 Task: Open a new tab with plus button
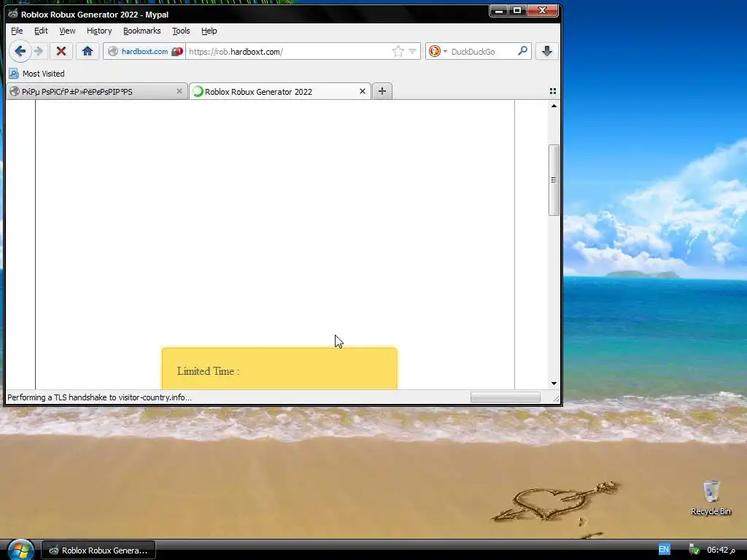tap(382, 91)
